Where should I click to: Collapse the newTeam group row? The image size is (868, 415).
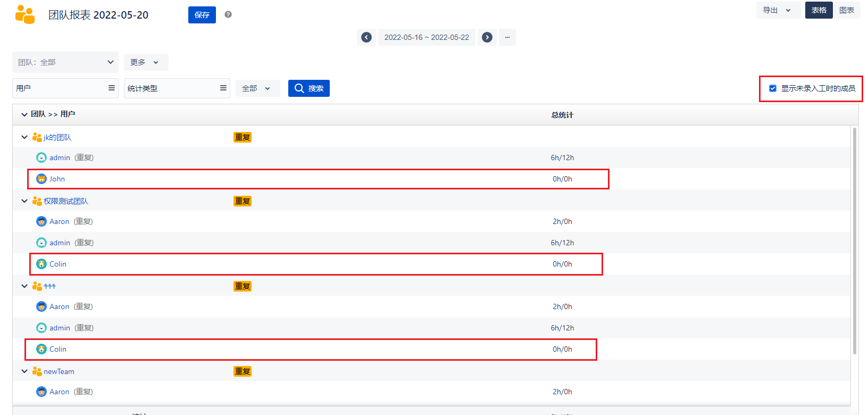pyautogui.click(x=24, y=371)
